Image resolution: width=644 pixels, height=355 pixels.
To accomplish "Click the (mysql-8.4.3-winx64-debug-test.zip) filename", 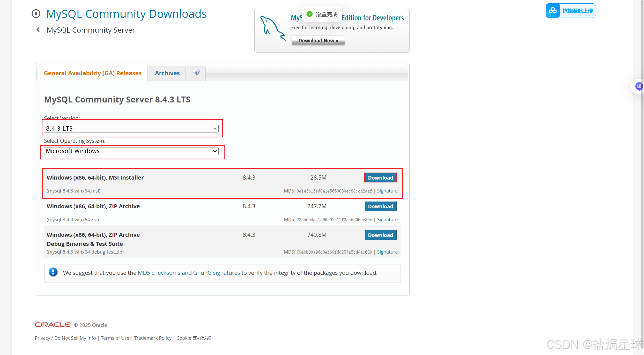I will [x=85, y=252].
